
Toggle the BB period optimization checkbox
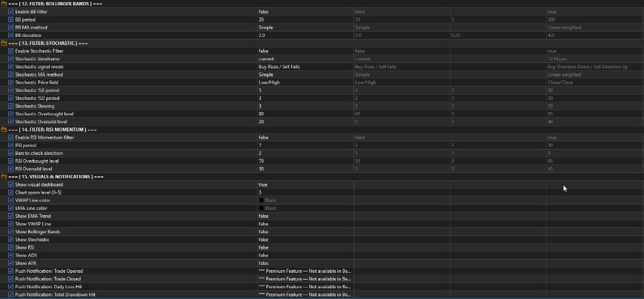tap(11, 19)
